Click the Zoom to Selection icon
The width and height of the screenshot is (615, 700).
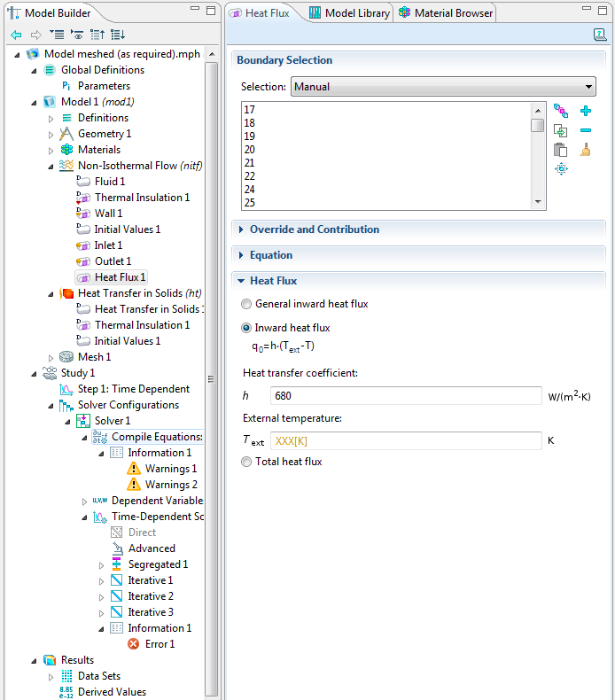coord(560,169)
